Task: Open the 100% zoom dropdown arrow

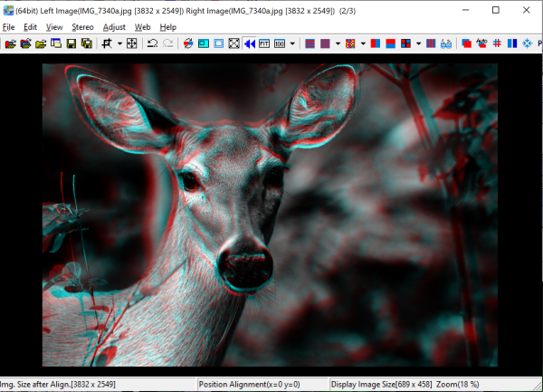Action: (291, 43)
